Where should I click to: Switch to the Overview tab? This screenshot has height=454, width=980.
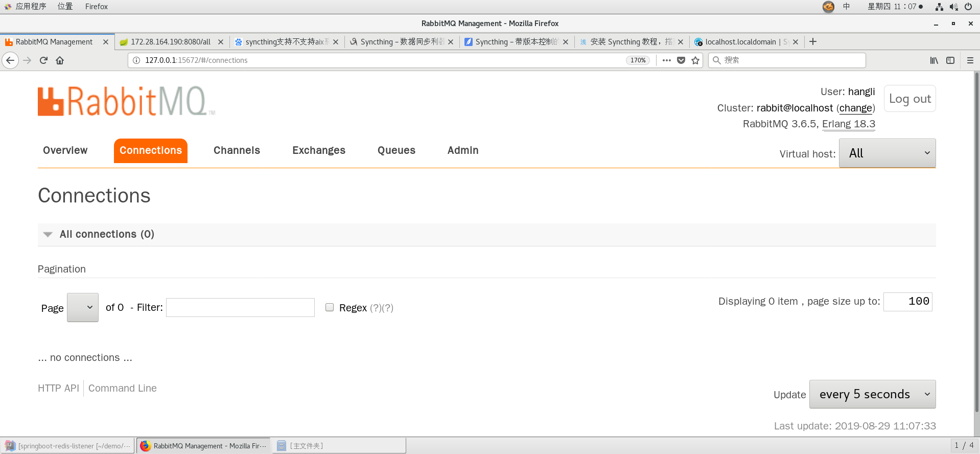(65, 150)
